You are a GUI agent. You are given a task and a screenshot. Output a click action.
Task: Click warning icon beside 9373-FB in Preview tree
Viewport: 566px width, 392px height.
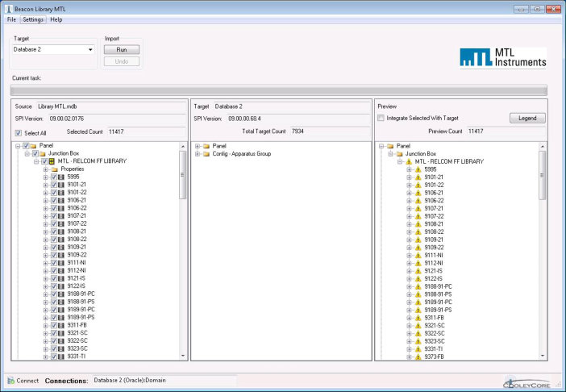point(418,357)
